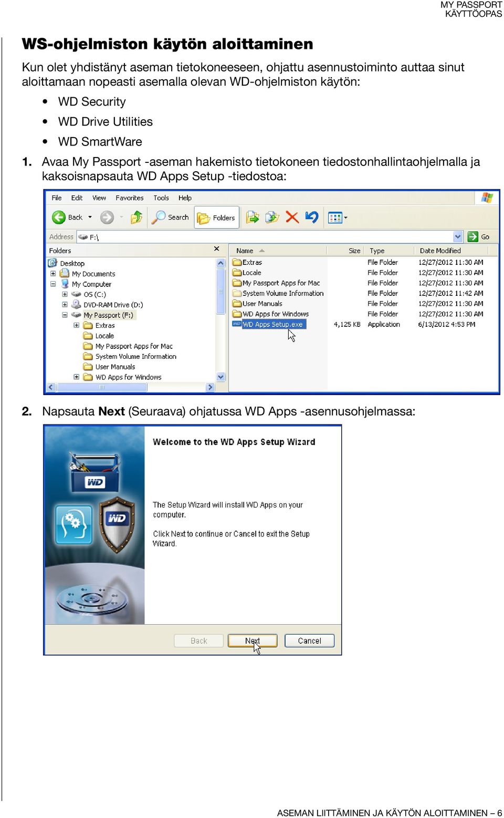504x818 pixels.
Task: Click scroll down arrow in Folders pane
Action: tap(220, 377)
